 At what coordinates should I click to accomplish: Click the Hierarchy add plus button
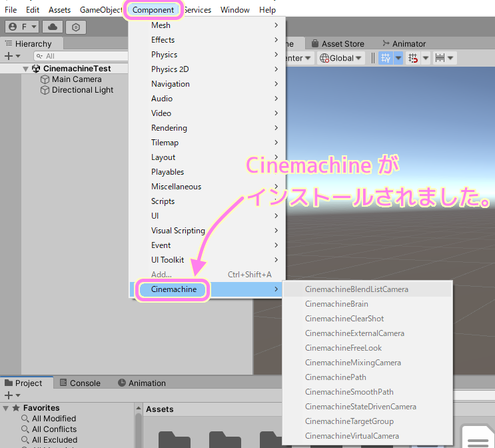click(9, 56)
